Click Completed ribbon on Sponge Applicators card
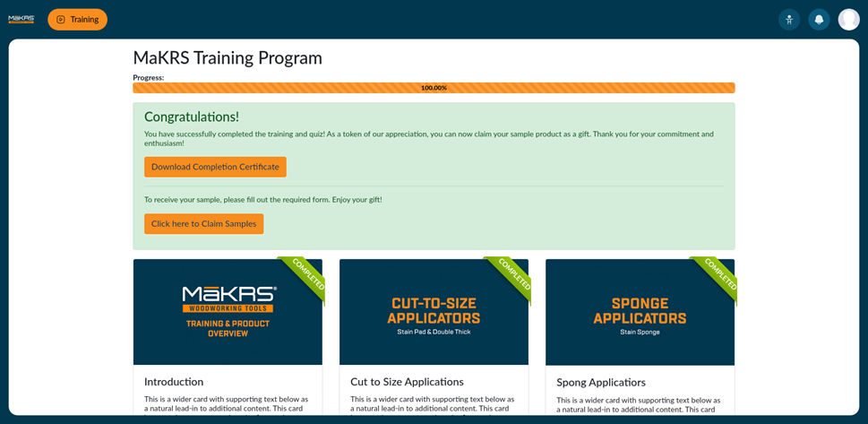The width and height of the screenshot is (868, 424). (x=718, y=275)
